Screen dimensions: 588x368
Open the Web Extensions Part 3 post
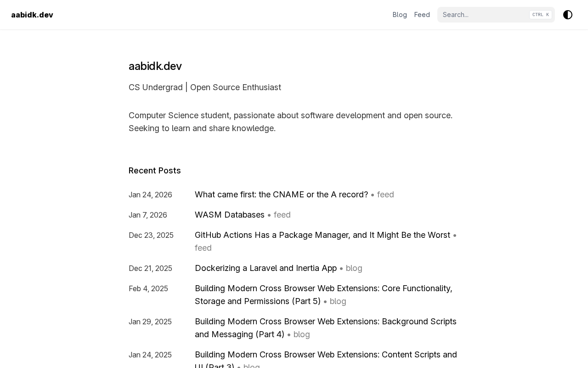tap(326, 355)
